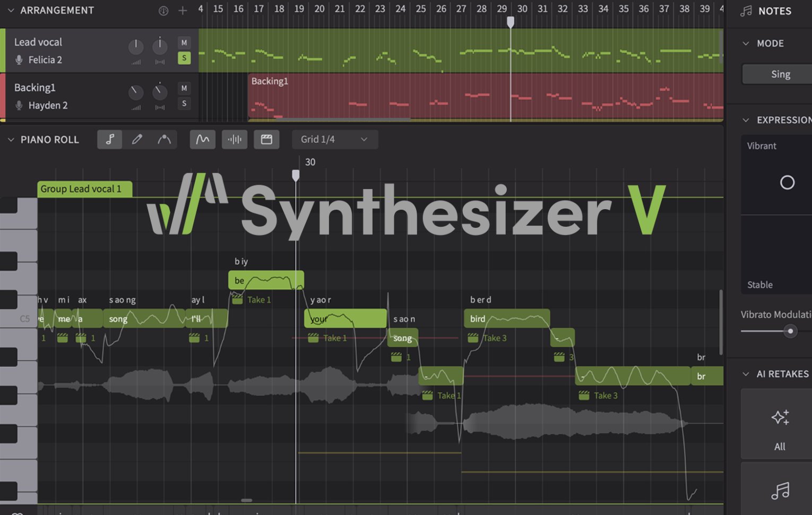The image size is (812, 515).
Task: Click the microphone icon next to Felicia 2
Action: click(19, 60)
